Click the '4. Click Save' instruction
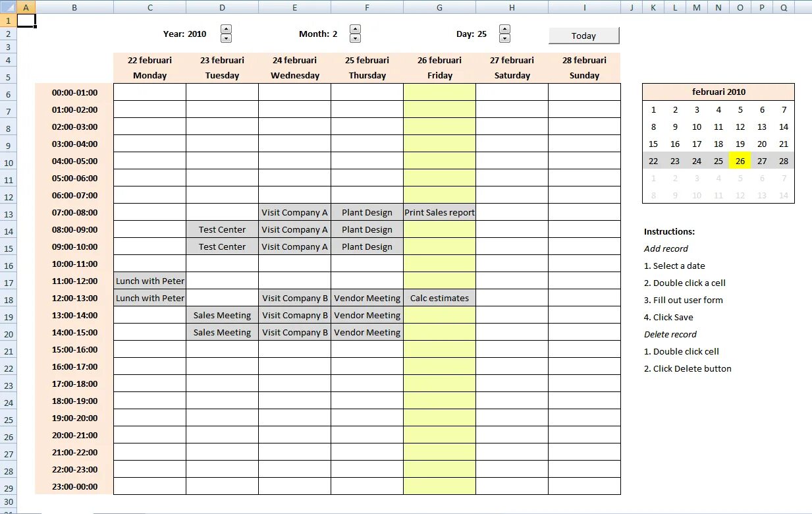812x514 pixels. click(668, 317)
